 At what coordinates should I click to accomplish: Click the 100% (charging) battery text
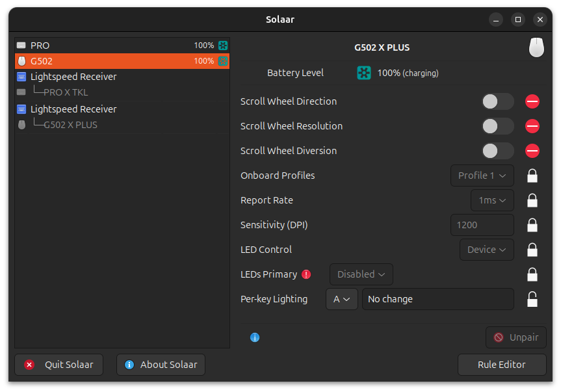pyautogui.click(x=408, y=73)
